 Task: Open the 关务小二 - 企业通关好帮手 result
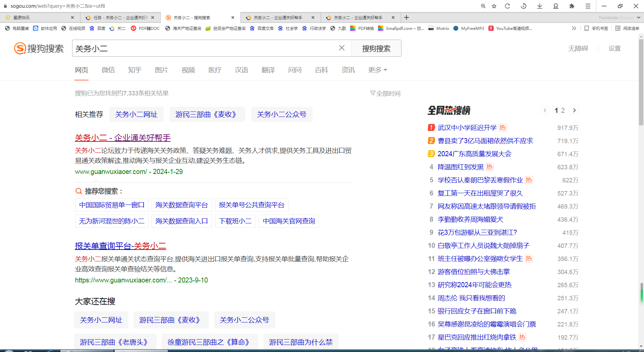pos(123,138)
